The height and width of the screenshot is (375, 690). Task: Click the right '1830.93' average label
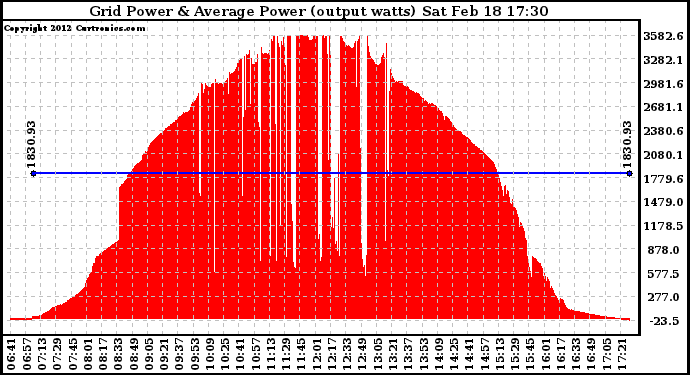pyautogui.click(x=627, y=145)
